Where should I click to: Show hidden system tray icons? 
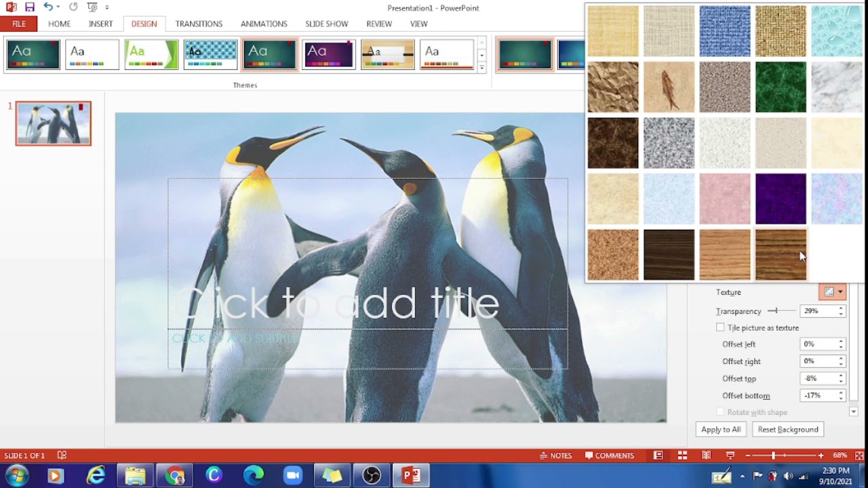tap(743, 476)
